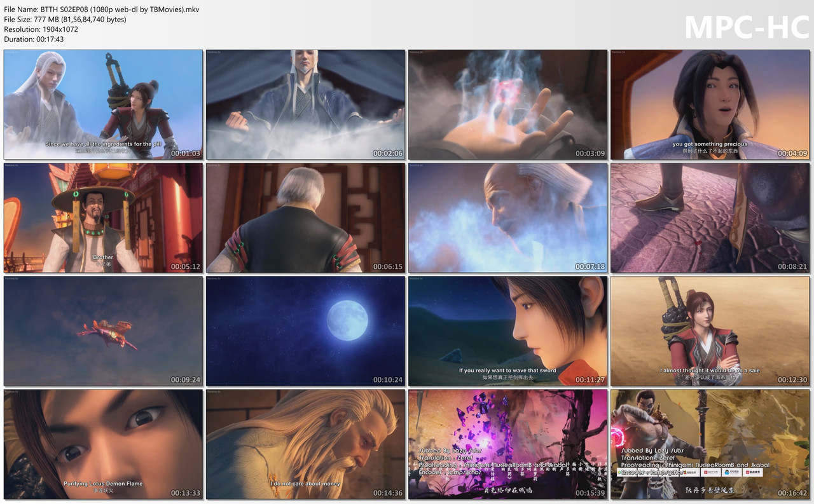Select the thumbnail at 00:02:06
814x504 pixels.
pyautogui.click(x=305, y=105)
